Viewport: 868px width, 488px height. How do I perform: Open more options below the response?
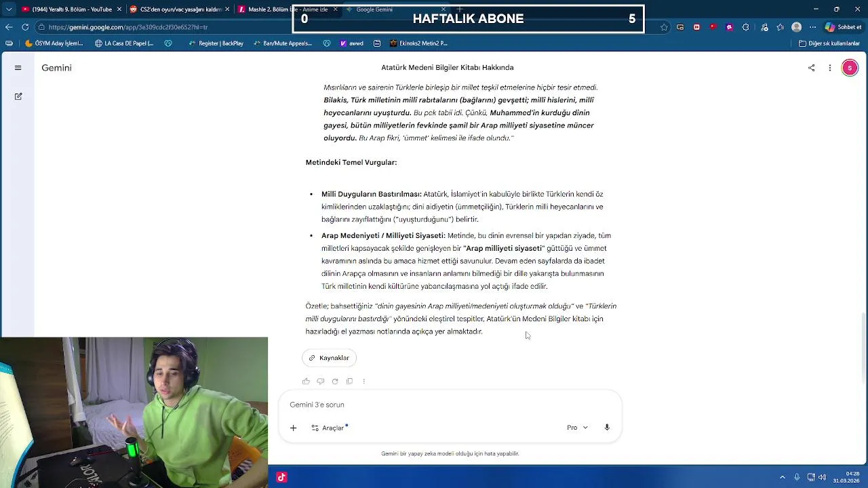coord(363,382)
